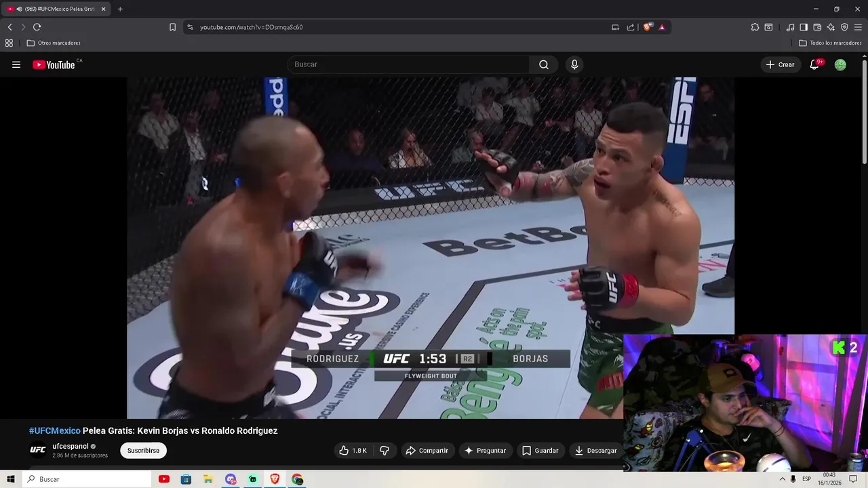Open Microsoft Store from the taskbar
Screen dimensions: 868x488
click(x=186, y=479)
